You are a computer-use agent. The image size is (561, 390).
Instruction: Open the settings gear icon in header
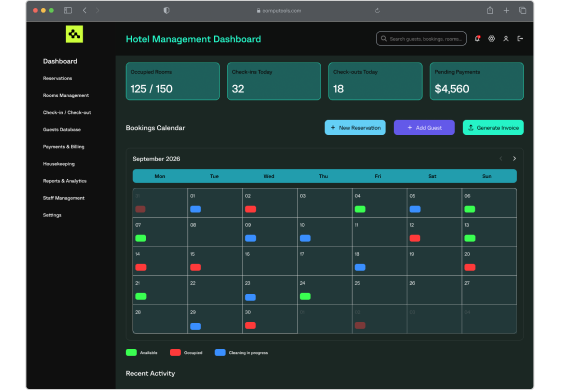(492, 39)
